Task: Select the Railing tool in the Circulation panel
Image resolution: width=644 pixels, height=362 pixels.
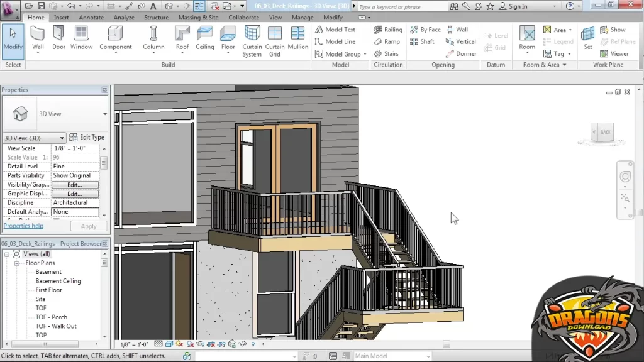Action: pyautogui.click(x=388, y=30)
